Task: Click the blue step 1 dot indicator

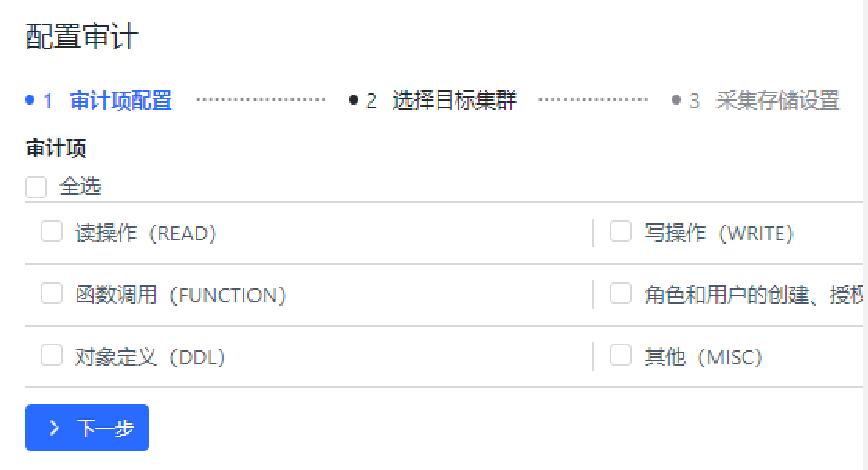Action: coord(30,100)
